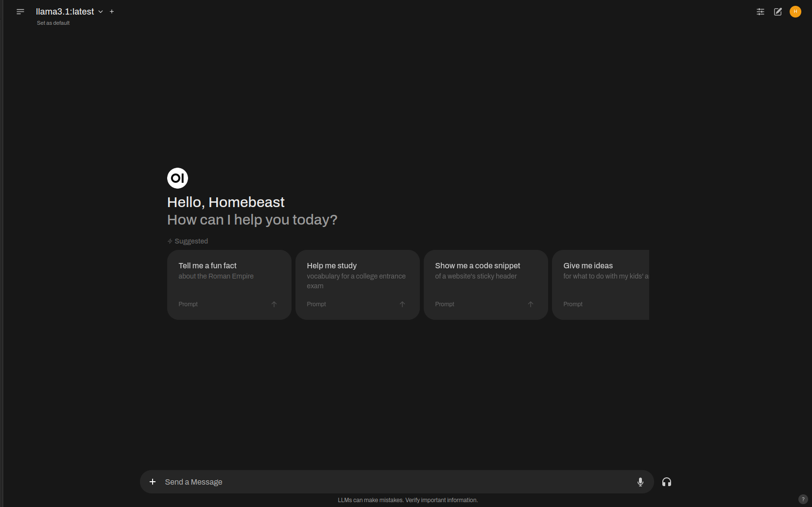
Task: Open the sidebar toggle icon
Action: click(20, 11)
